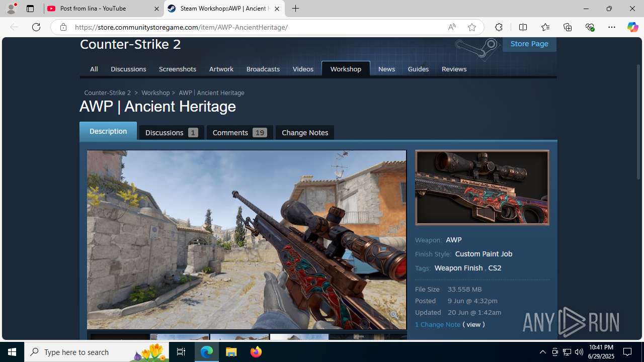This screenshot has height=362, width=644.
Task: Open the Videos tab
Action: pyautogui.click(x=303, y=69)
